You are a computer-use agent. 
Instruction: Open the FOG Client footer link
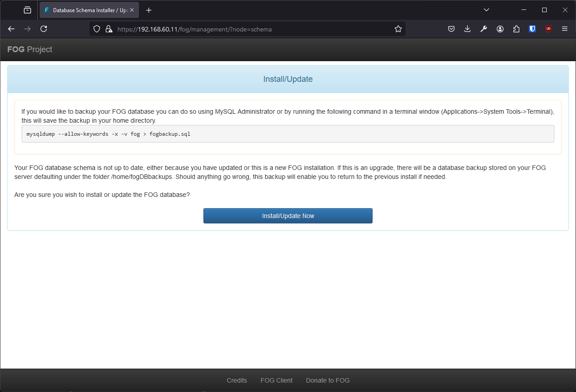click(x=276, y=380)
